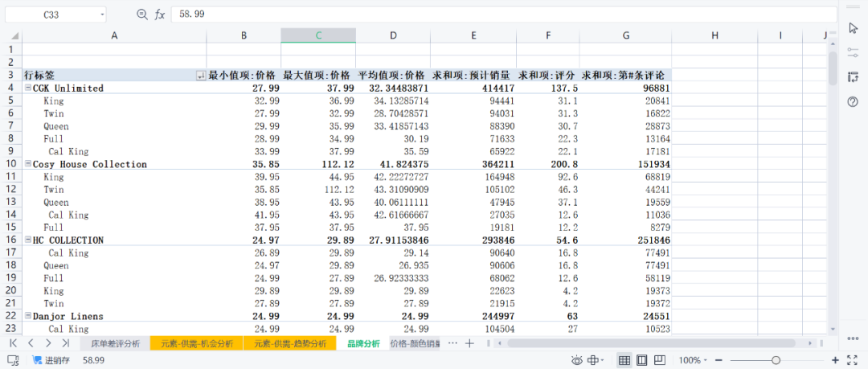Select cell with value 112.12 in Twin row

click(x=318, y=190)
